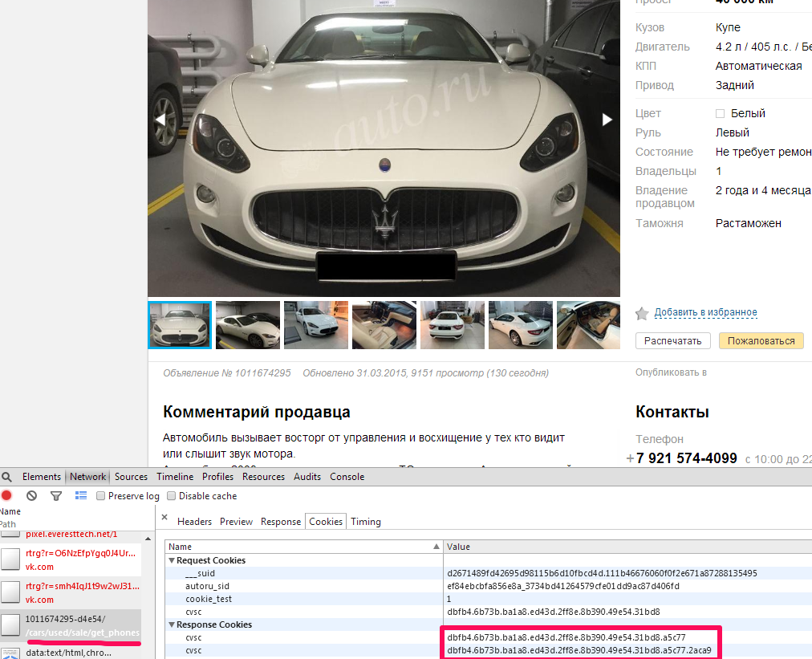Sort cookies by the Name column arrow
812x659 pixels.
pyautogui.click(x=436, y=547)
